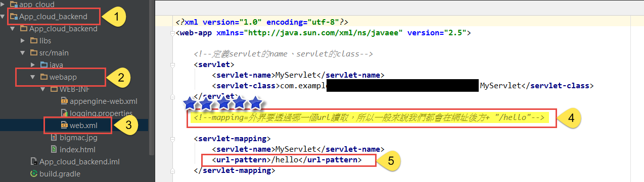Collapse the WEB-INF folder arrow
Screen dimensions: 644x182
pos(43,89)
